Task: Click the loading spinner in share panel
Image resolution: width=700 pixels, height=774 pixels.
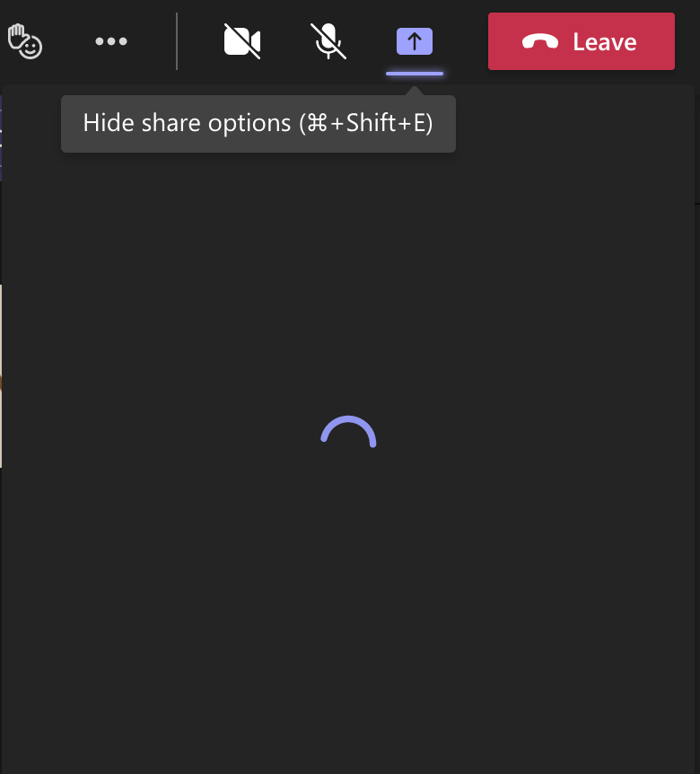Action: coord(348,432)
